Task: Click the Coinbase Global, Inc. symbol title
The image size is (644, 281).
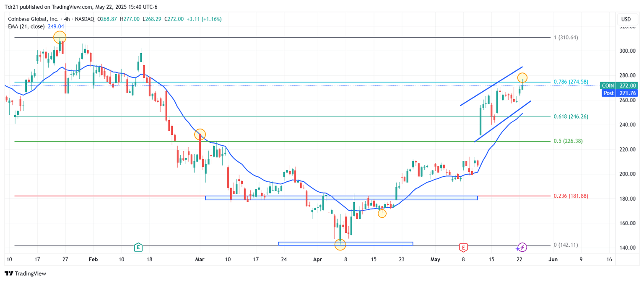Action: [33, 19]
